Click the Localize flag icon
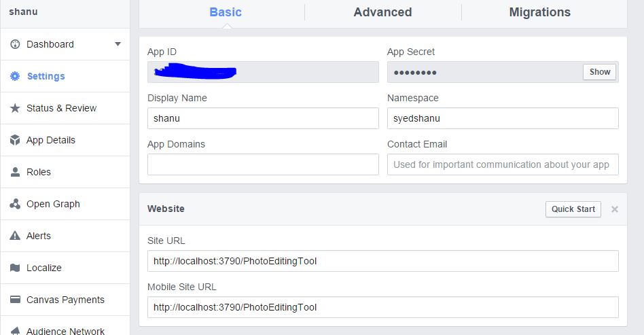644x335 pixels. tap(15, 268)
